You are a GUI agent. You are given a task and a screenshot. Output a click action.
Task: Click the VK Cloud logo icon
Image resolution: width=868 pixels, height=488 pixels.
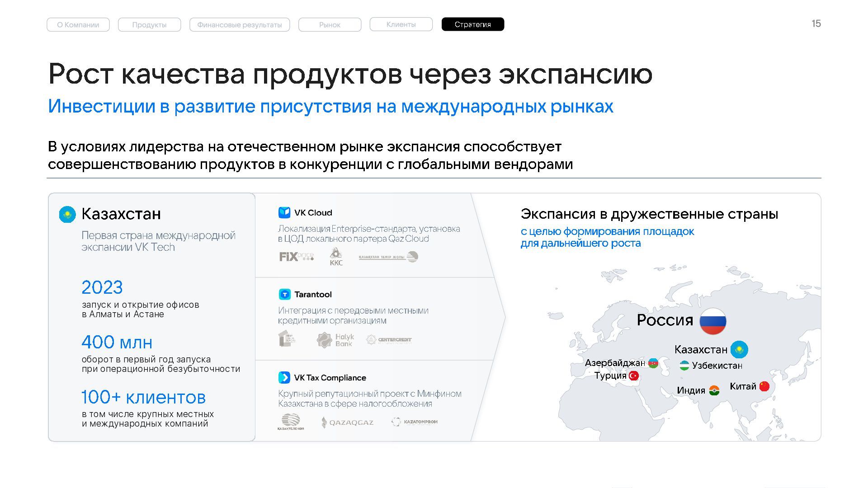click(x=284, y=212)
